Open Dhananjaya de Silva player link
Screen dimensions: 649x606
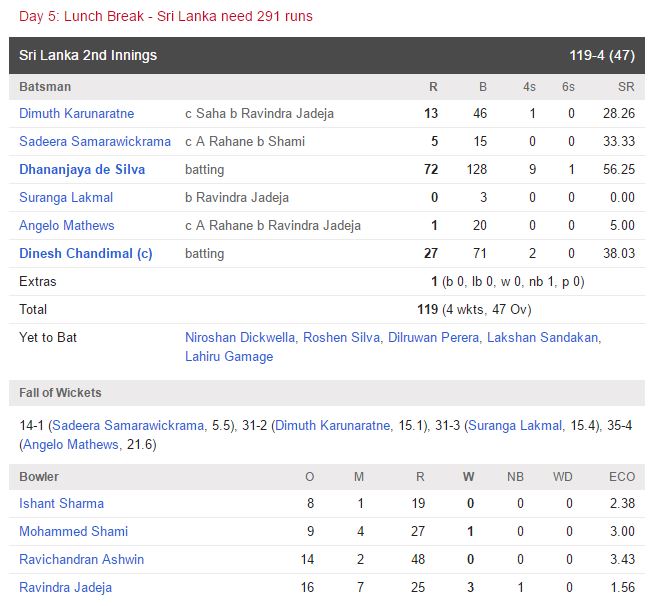(x=82, y=170)
